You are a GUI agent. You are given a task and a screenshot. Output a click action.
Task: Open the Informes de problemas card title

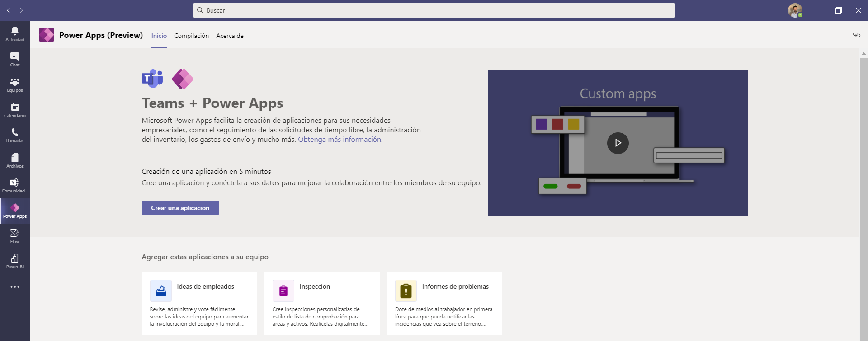455,286
